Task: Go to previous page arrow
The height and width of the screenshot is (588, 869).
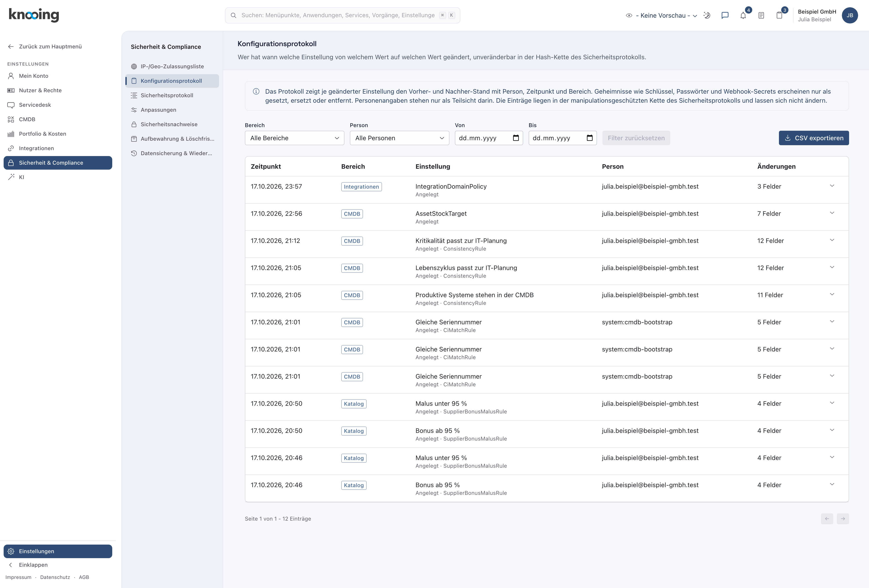Action: 827,519
